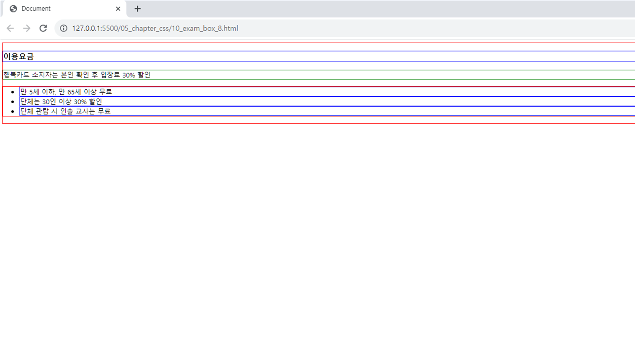Click the 행복카드 소지자는 paragraph text

77,75
